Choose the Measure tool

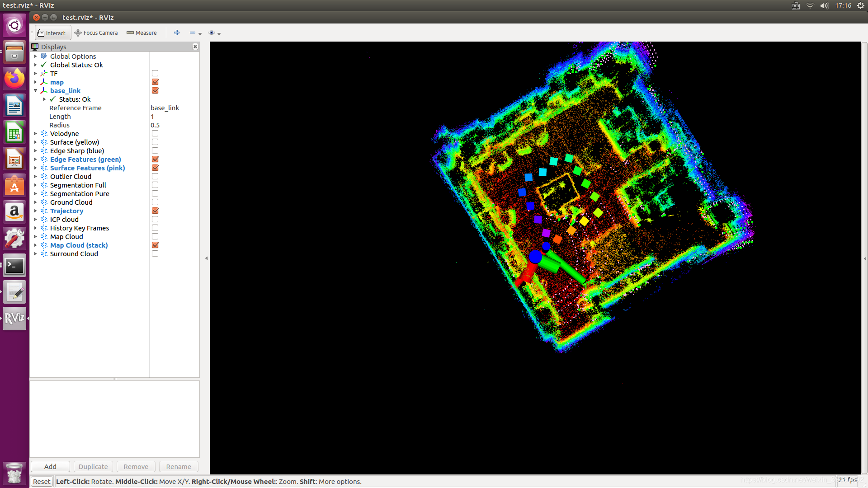point(142,33)
